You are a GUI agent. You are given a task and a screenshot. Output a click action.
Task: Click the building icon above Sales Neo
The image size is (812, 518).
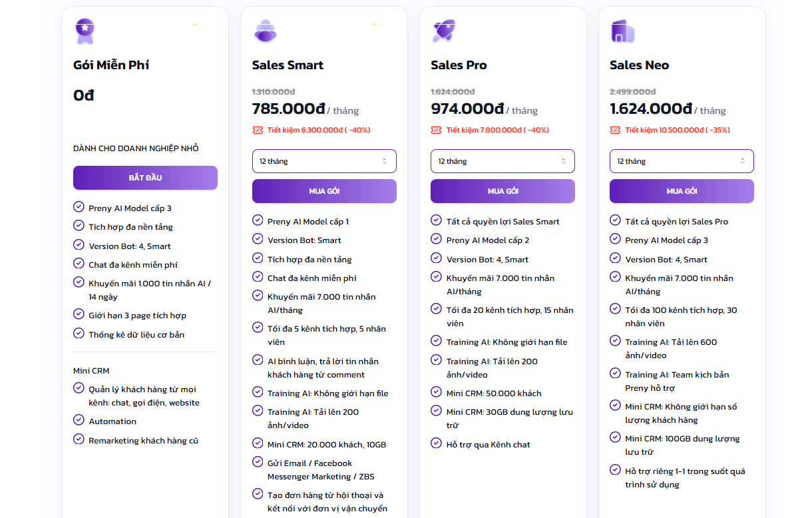(622, 31)
